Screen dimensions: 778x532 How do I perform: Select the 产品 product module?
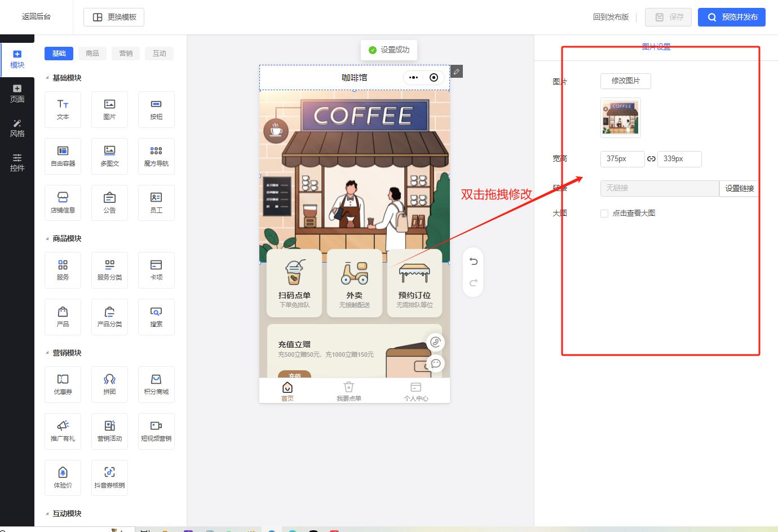63,317
